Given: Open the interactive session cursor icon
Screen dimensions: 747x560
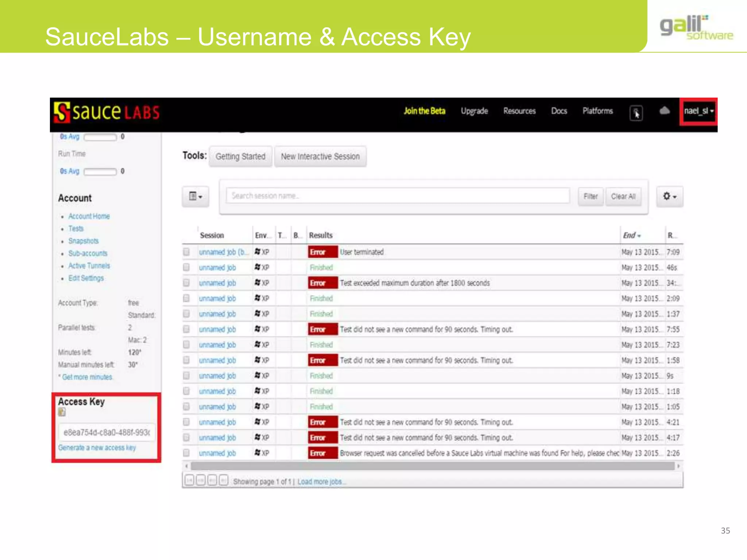Looking at the screenshot, I should tap(636, 113).
